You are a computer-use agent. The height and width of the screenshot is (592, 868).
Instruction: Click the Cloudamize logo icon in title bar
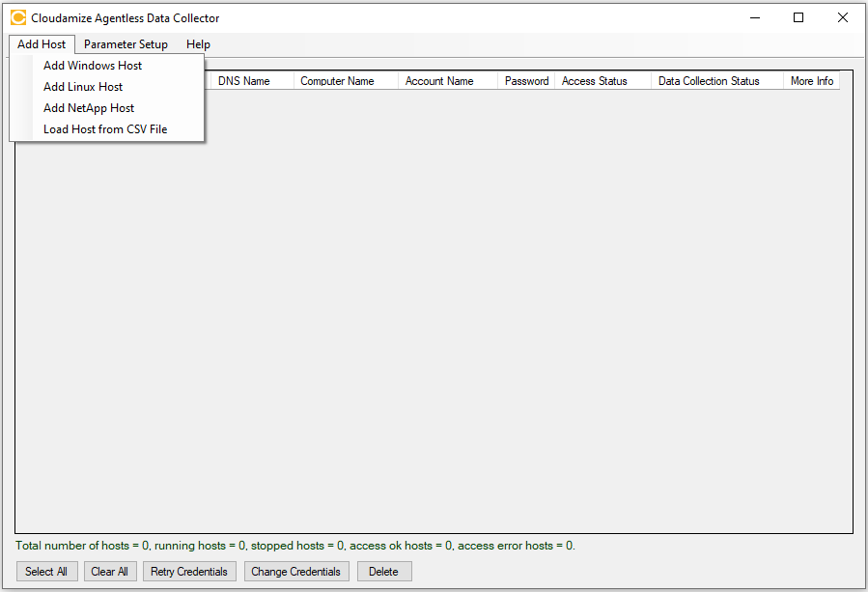pyautogui.click(x=18, y=17)
